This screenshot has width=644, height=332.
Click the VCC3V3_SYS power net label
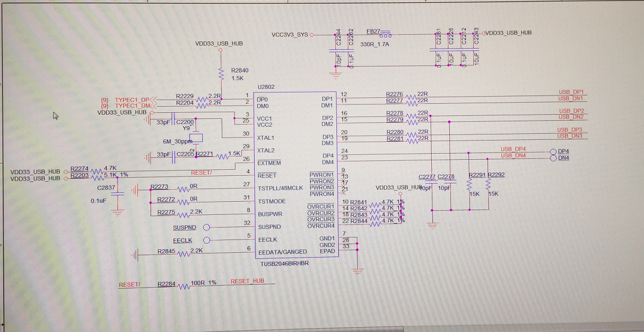tap(290, 35)
